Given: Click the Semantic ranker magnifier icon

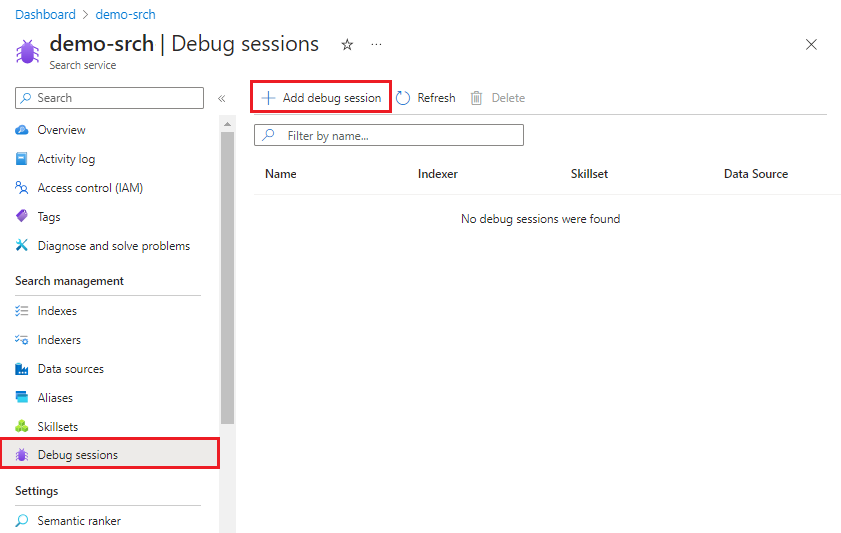Looking at the screenshot, I should point(22,521).
